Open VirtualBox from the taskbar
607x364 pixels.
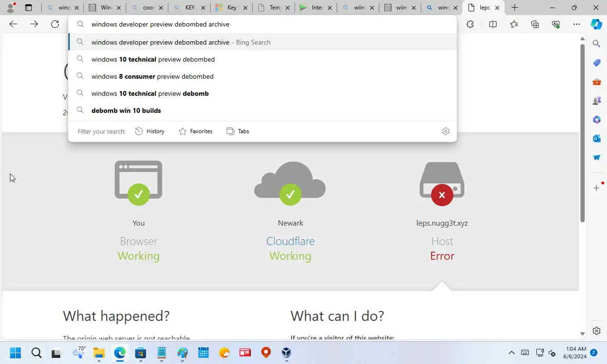click(x=286, y=353)
